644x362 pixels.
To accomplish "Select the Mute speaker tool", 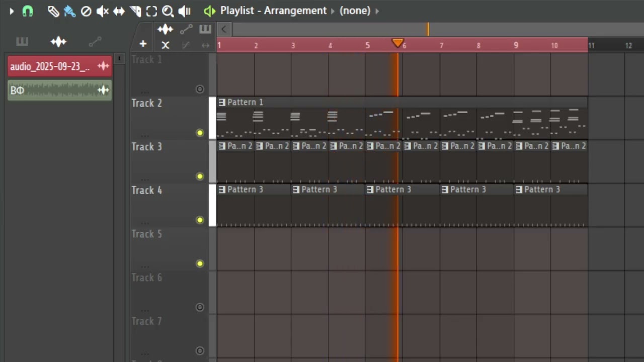I will click(x=103, y=11).
